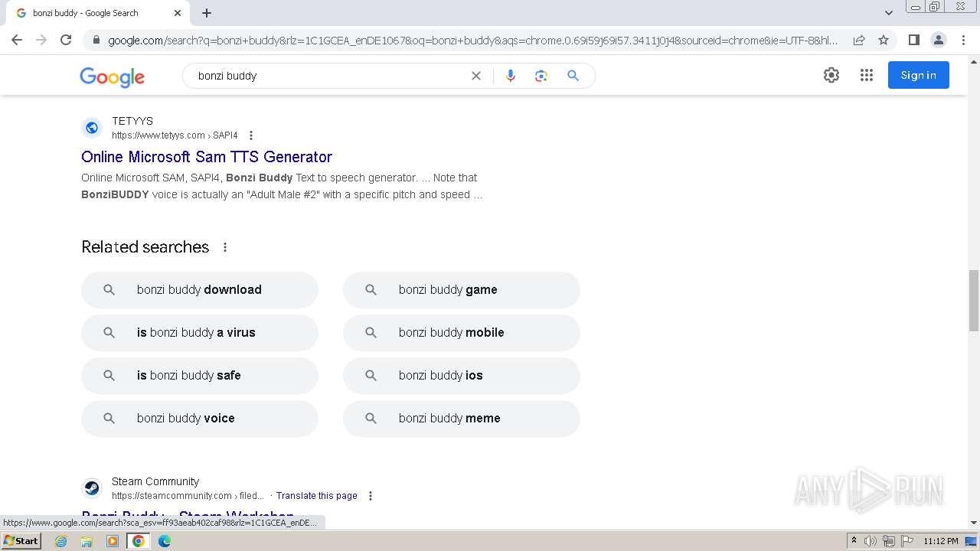This screenshot has width=980, height=551.
Task: Go back to previous page
Action: [x=17, y=40]
